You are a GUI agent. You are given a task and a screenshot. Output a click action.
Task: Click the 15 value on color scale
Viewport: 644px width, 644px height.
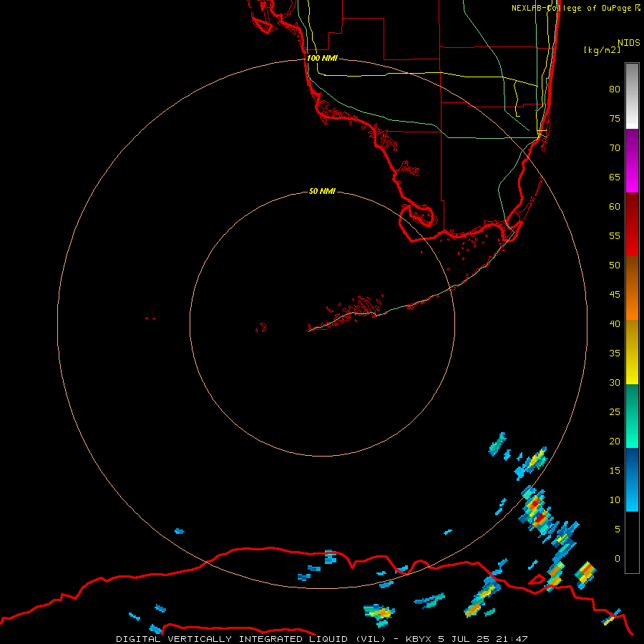(x=615, y=471)
